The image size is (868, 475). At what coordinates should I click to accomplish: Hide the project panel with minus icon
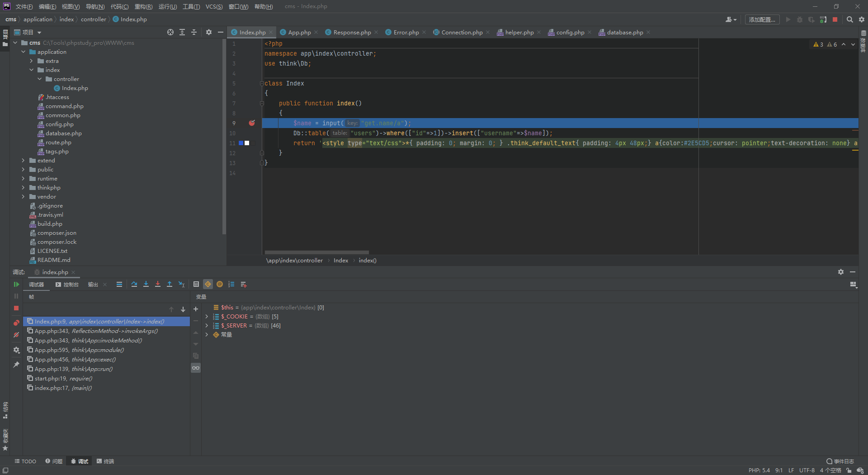[221, 32]
